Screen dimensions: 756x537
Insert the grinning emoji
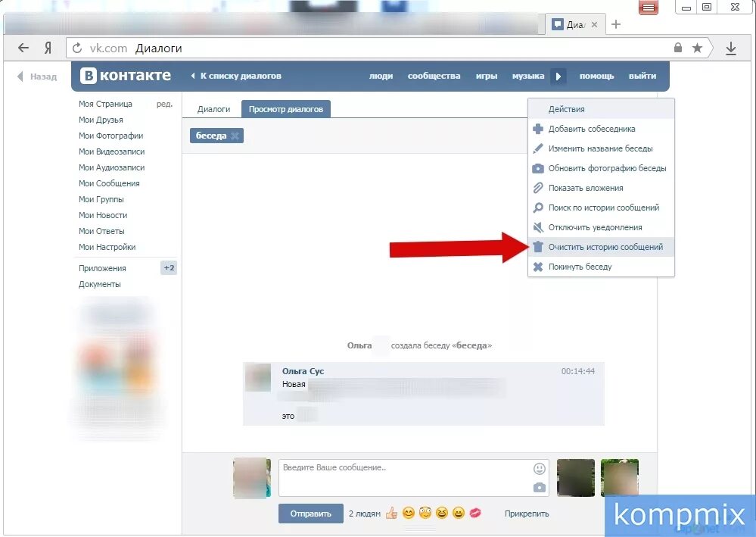pyautogui.click(x=459, y=513)
